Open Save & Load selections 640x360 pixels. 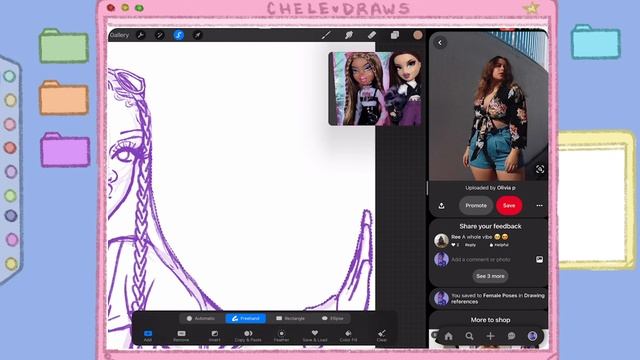315,336
